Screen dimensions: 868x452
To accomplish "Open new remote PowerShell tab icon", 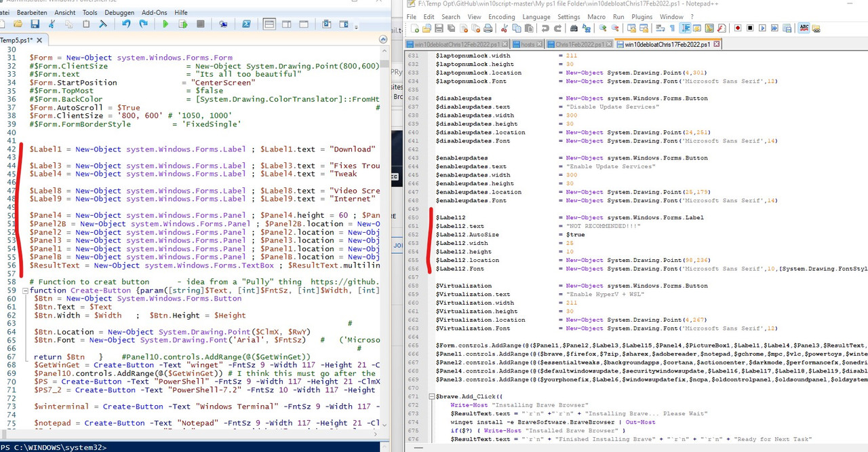I will [223, 24].
